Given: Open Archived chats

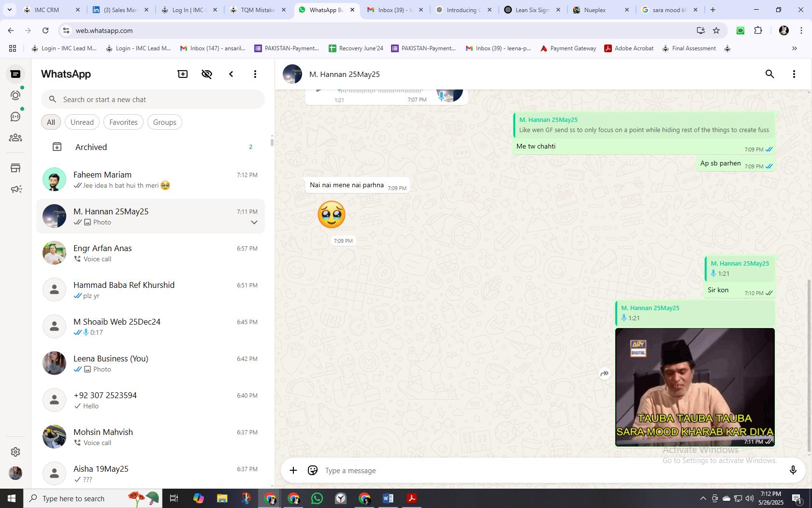Looking at the screenshot, I should (x=150, y=147).
